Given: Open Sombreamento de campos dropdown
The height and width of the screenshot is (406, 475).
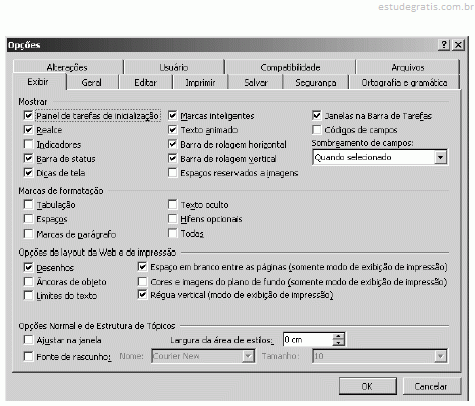Looking at the screenshot, I should point(440,157).
